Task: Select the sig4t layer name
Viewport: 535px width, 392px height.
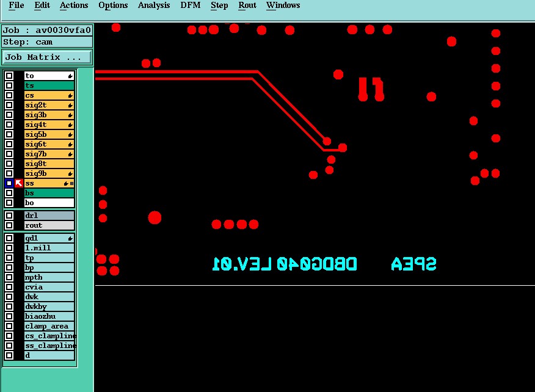Action: pos(49,125)
